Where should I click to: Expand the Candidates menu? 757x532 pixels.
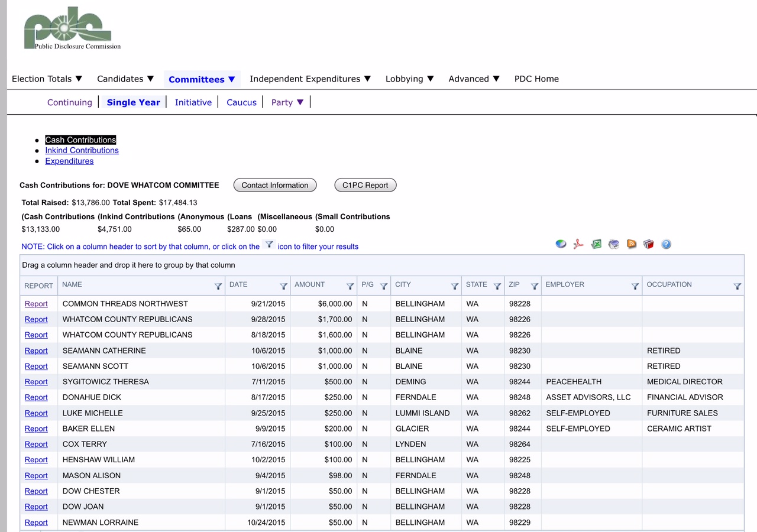click(x=125, y=79)
